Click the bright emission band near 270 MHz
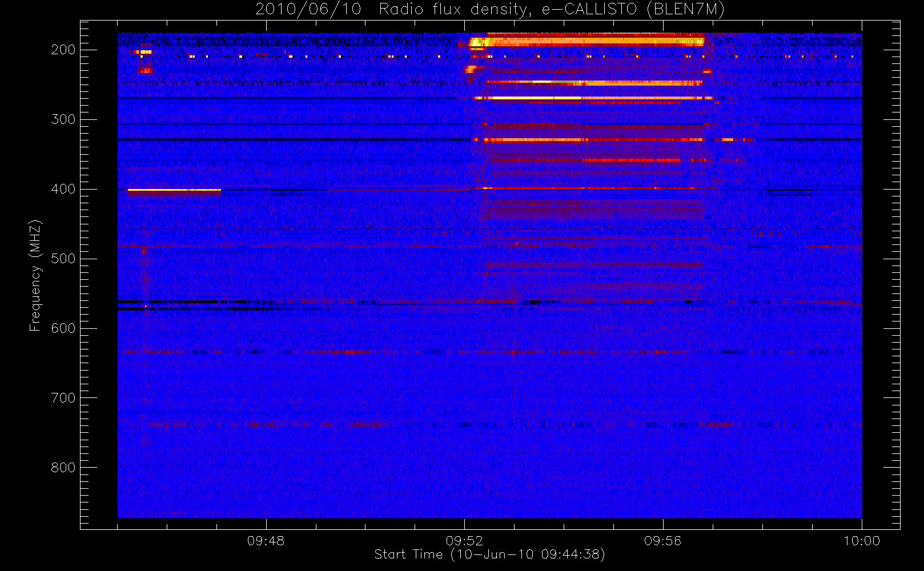Image resolution: width=924 pixels, height=571 pixels. [593, 98]
